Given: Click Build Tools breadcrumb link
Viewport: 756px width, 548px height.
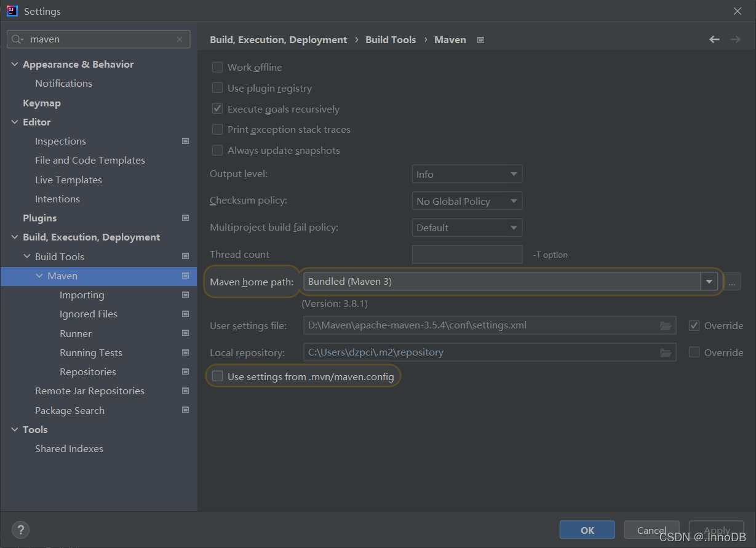Looking at the screenshot, I should click(391, 39).
